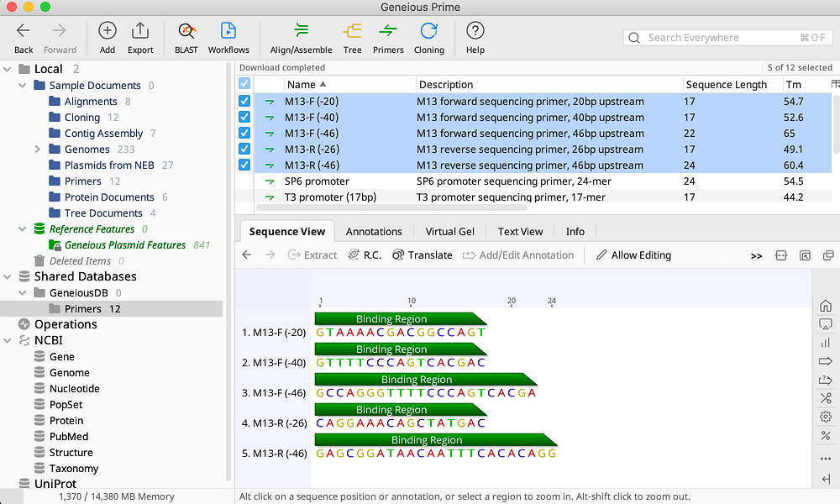Launch the Cloning tool
Image resolution: width=840 pixels, height=504 pixels.
pyautogui.click(x=428, y=37)
